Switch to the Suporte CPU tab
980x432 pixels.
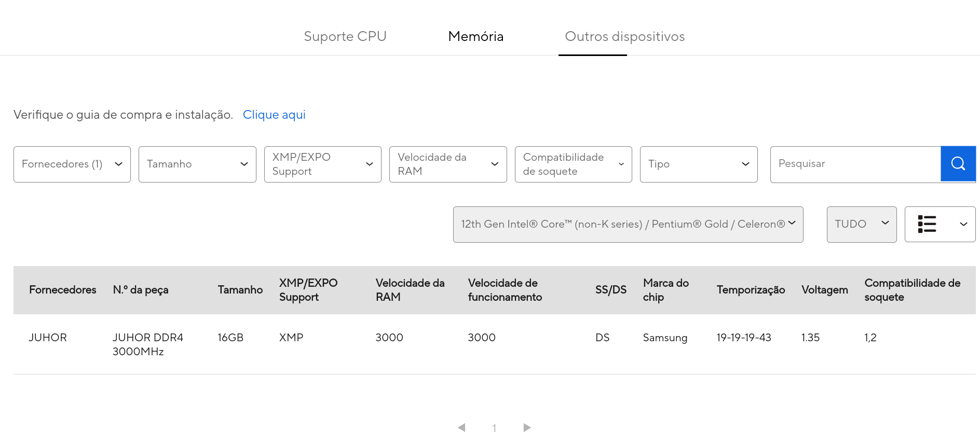click(x=345, y=36)
